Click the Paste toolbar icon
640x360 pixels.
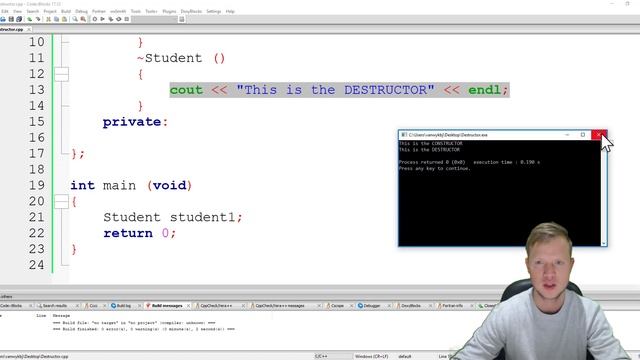click(64, 19)
